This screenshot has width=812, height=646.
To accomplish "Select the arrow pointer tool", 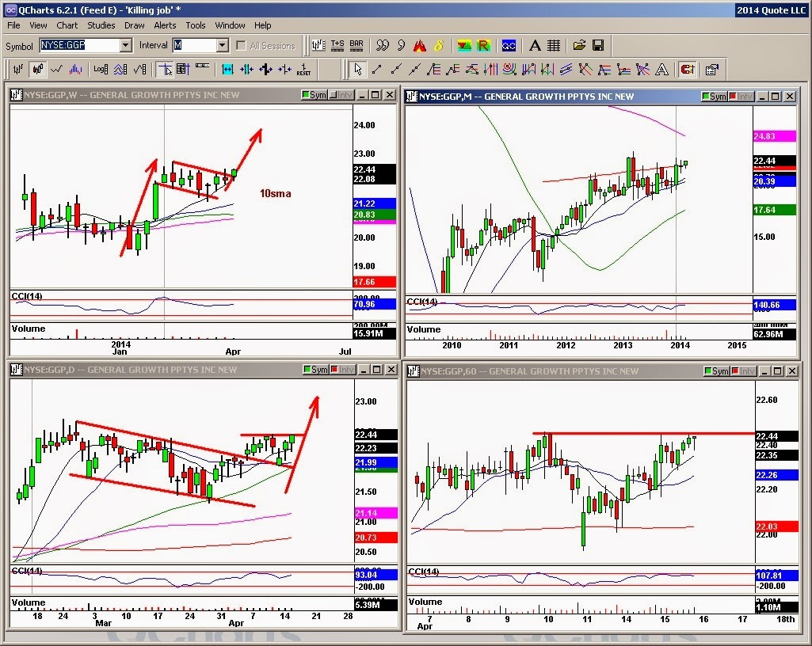I will point(358,70).
